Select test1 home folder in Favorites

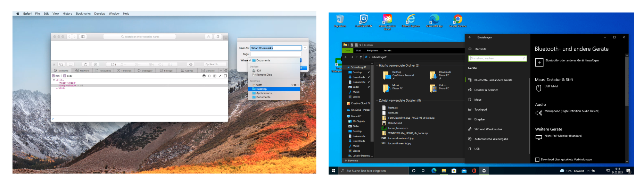[x=274, y=85]
